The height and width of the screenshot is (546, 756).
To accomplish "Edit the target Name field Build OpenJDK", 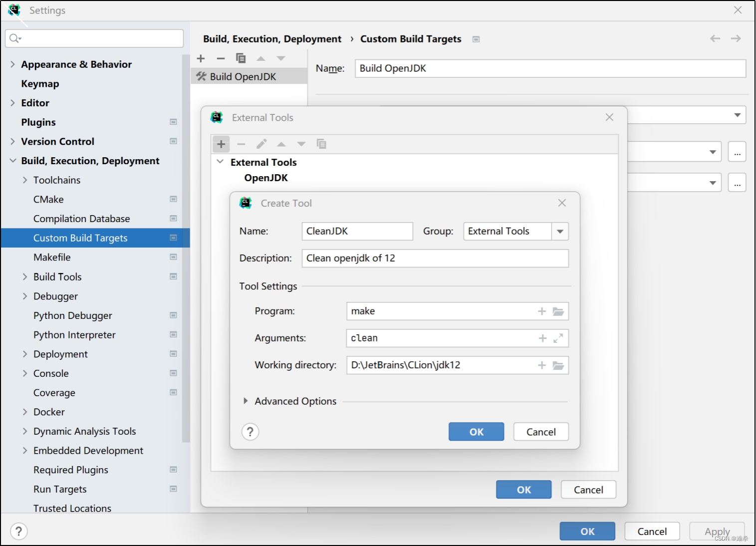I will tap(550, 68).
